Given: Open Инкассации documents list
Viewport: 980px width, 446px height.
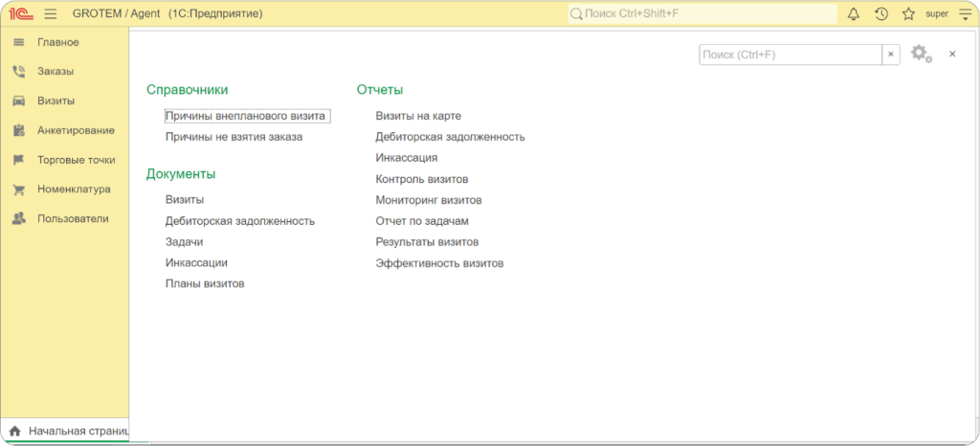Looking at the screenshot, I should tap(196, 263).
